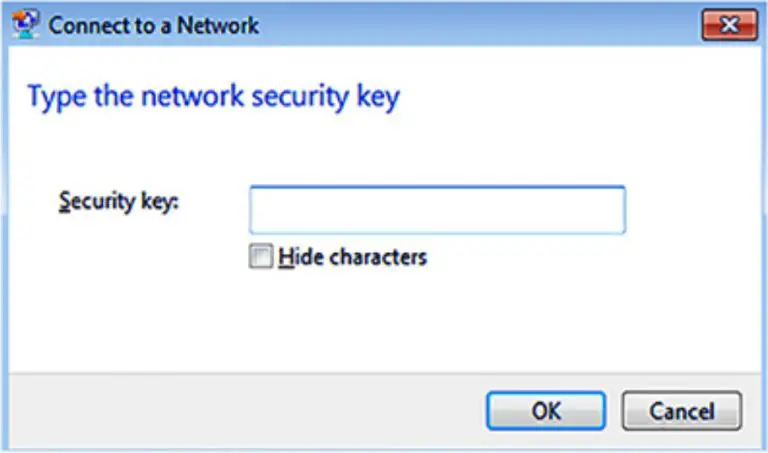Click the blank white area below Hide characters
The image size is (768, 453).
click(382, 321)
